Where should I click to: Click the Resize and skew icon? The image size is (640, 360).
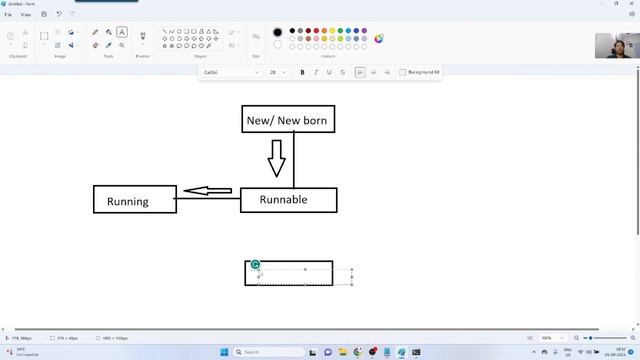(58, 45)
